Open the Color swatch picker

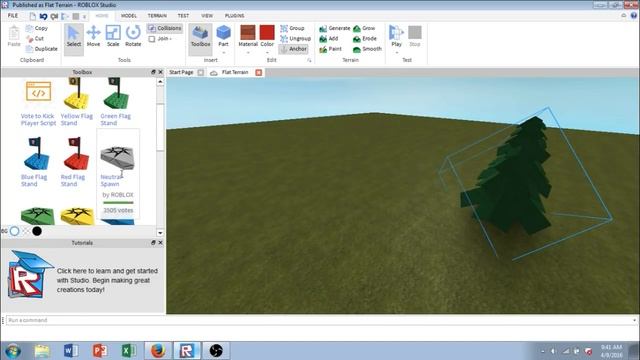pos(267,32)
